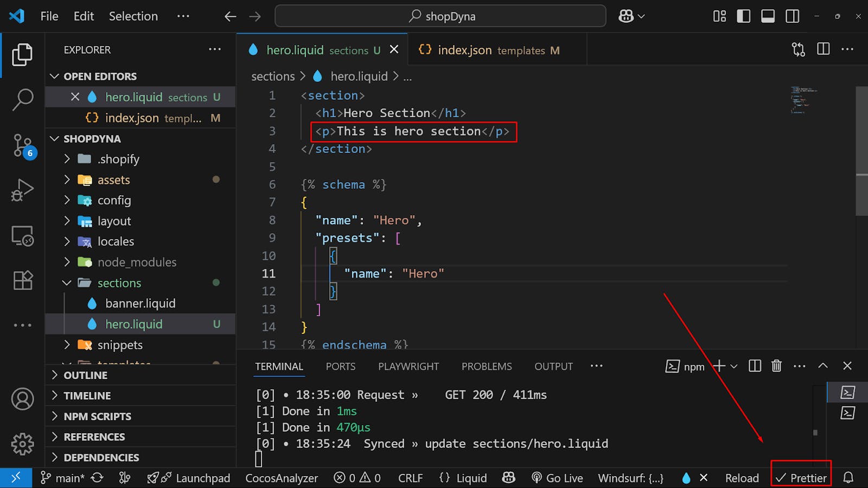Click errors and warnings count in status bar
Screen dimensions: 868x488
(x=357, y=478)
